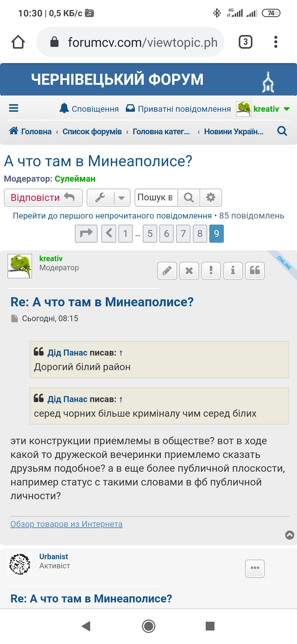Report the post with exclamation icon
Screen dimensions: 297x644
tap(211, 271)
